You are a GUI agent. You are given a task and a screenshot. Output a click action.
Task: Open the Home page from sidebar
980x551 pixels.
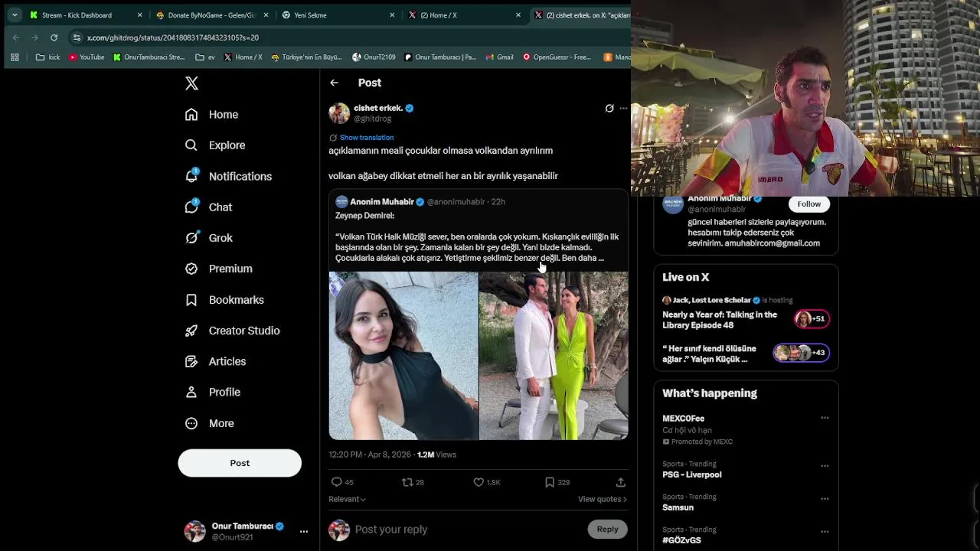tap(212, 115)
